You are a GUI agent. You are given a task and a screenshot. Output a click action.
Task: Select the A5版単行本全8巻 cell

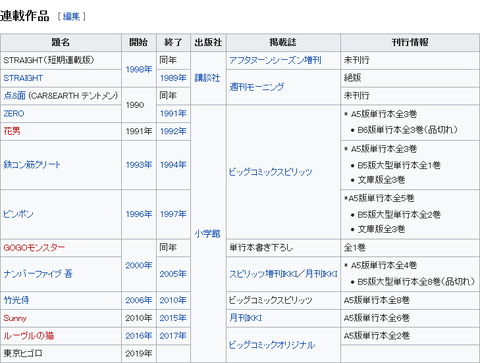click(x=410, y=300)
